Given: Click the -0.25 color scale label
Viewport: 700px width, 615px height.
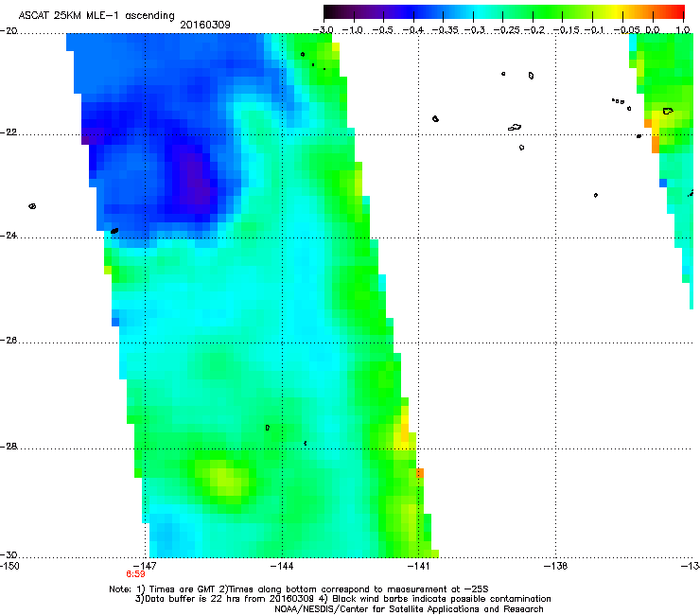Looking at the screenshot, I should coord(508,30).
